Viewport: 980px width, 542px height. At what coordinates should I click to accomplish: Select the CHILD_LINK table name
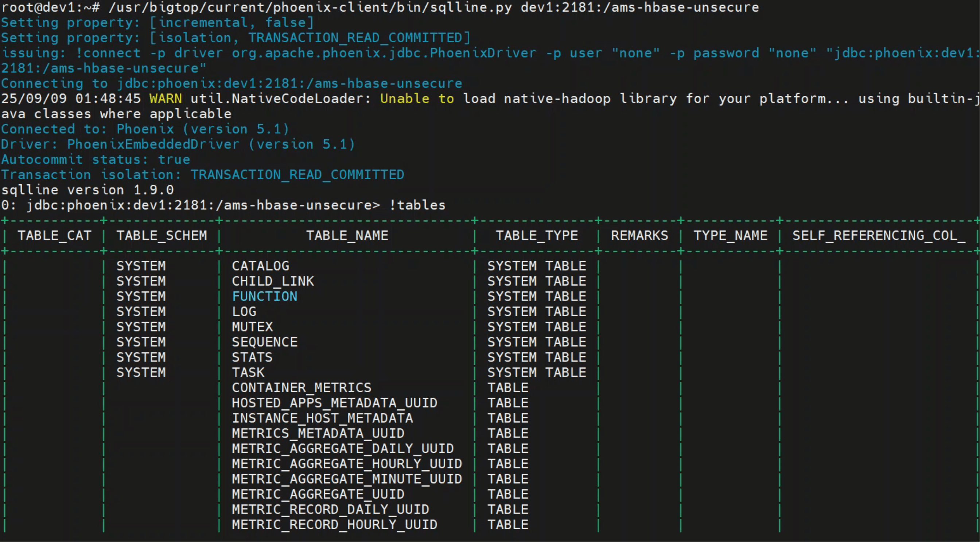coord(273,281)
